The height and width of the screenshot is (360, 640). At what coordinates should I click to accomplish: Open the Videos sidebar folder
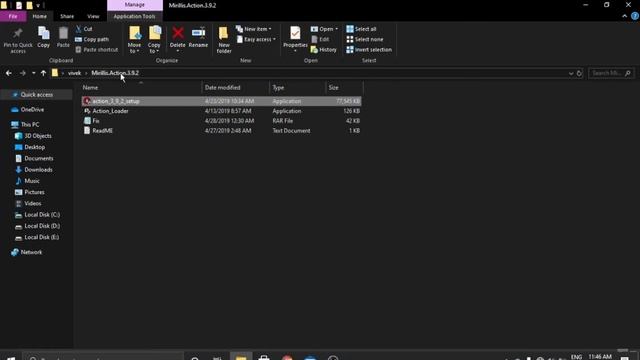(x=33, y=203)
